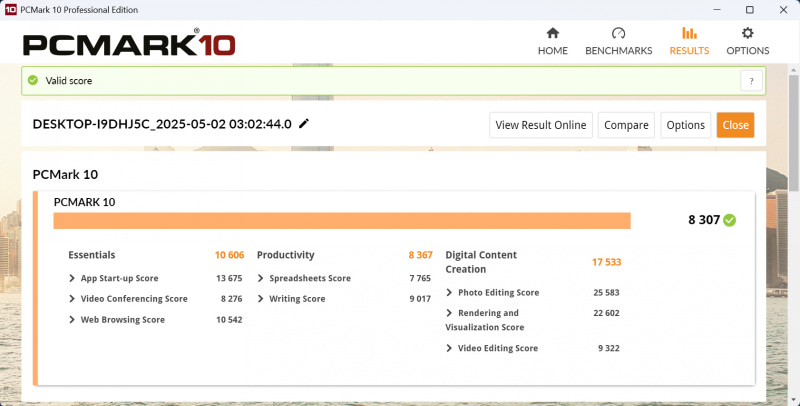800x406 pixels.
Task: Click the Productivity heading
Action: (286, 255)
